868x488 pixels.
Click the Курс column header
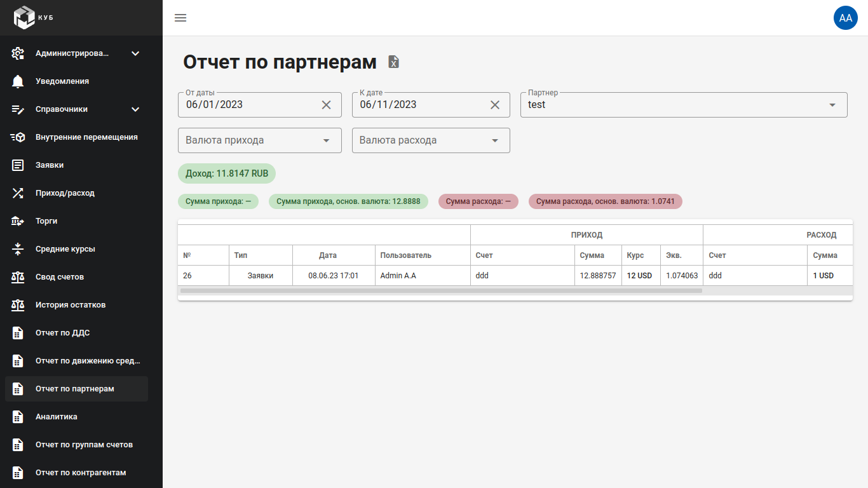641,255
